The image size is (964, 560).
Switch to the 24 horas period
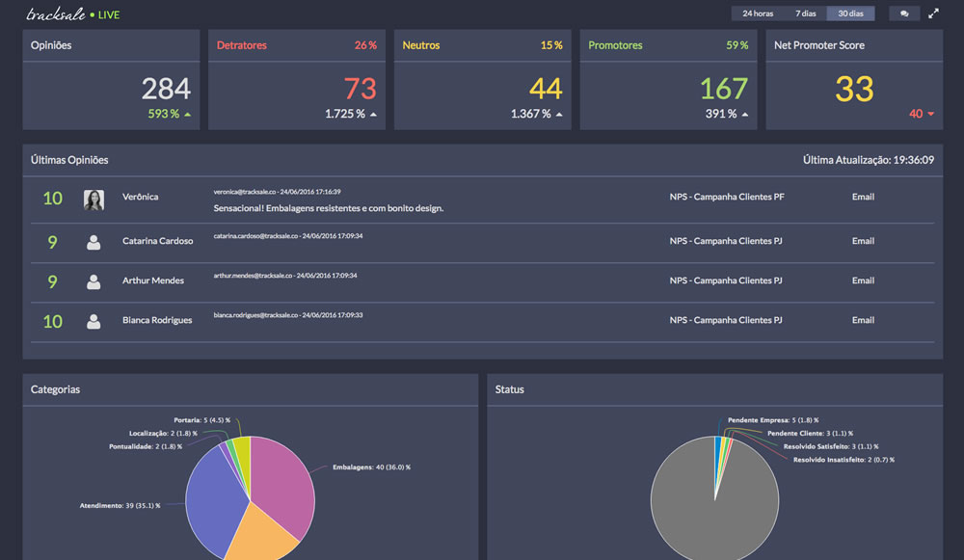(758, 13)
